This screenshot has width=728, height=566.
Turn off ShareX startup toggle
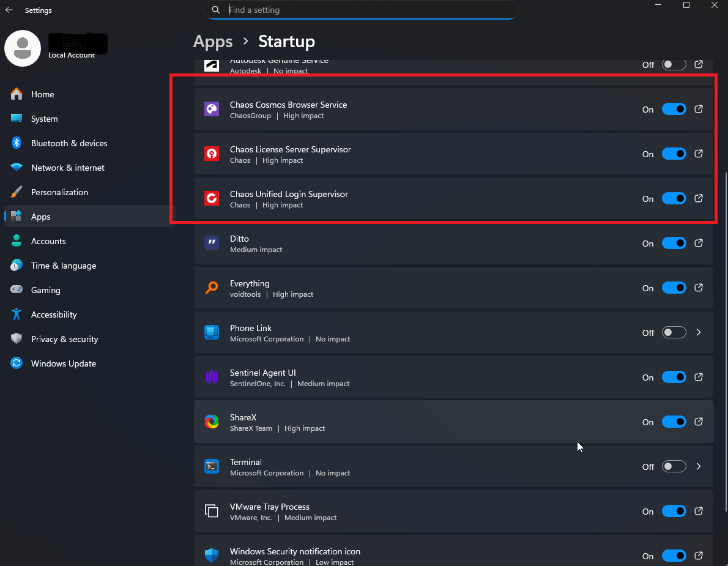click(674, 422)
